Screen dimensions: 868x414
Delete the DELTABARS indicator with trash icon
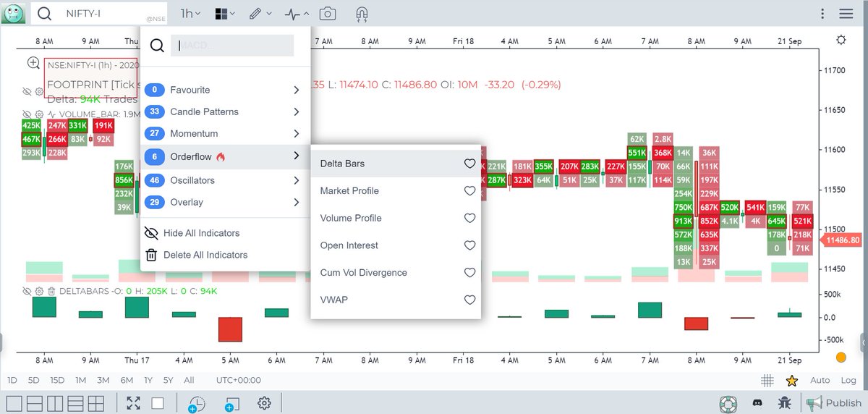click(x=51, y=291)
